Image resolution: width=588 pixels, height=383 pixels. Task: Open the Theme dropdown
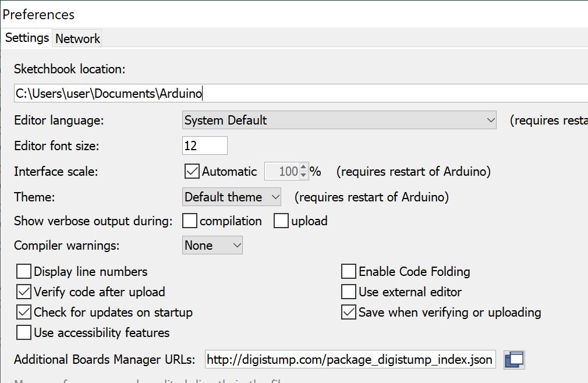click(232, 197)
